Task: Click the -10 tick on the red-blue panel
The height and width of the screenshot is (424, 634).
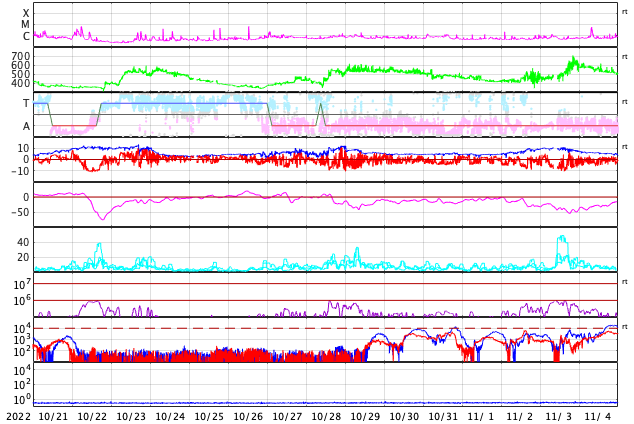Action: click(19, 171)
